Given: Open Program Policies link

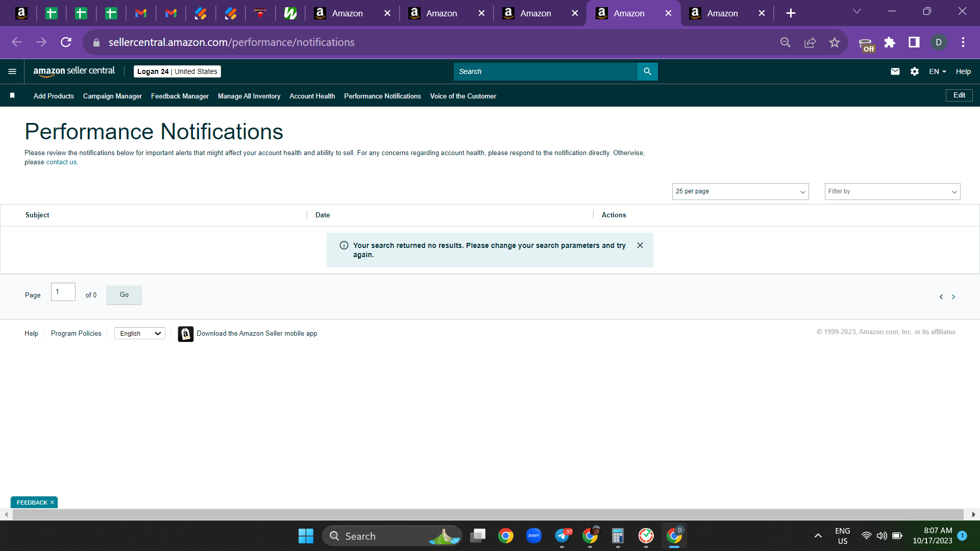Looking at the screenshot, I should click(x=76, y=334).
